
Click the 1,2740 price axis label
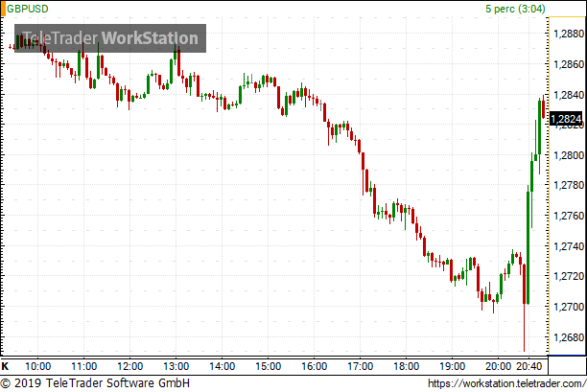coord(569,246)
